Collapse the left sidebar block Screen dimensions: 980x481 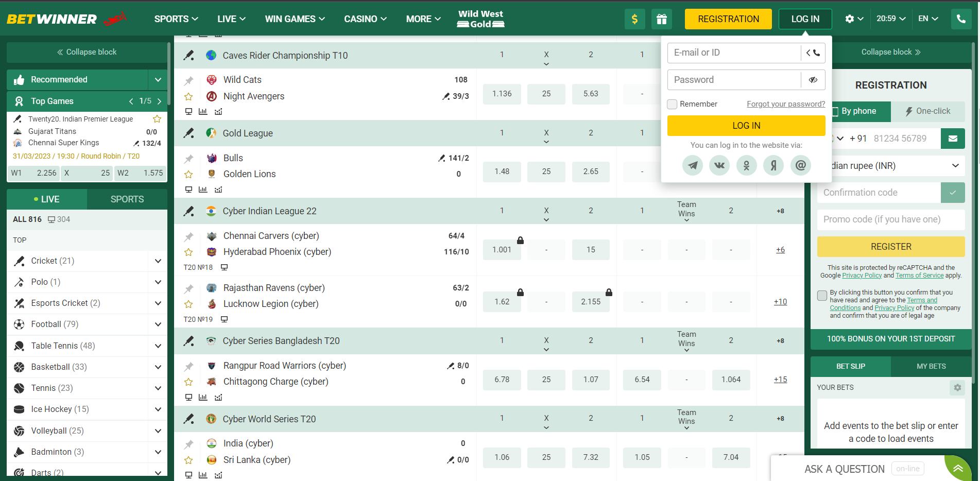[87, 52]
